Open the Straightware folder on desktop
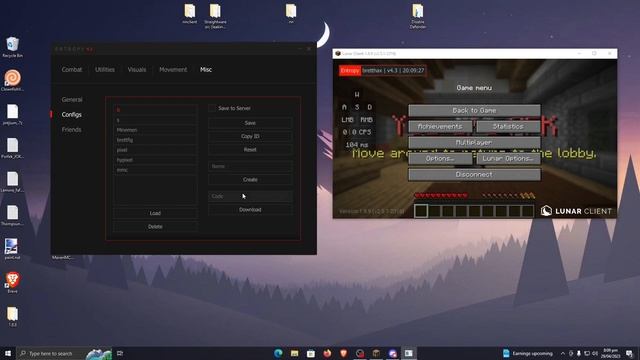Image resolution: width=640 pixels, height=360 pixels. tap(215, 16)
